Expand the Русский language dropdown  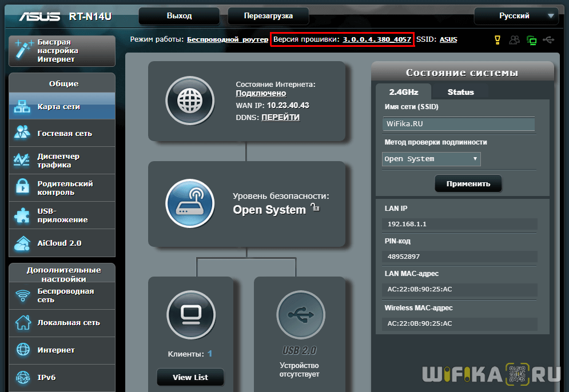click(516, 16)
